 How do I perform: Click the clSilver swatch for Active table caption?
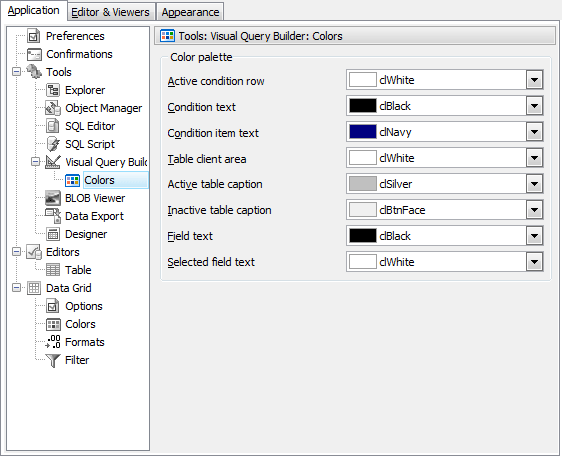(362, 184)
